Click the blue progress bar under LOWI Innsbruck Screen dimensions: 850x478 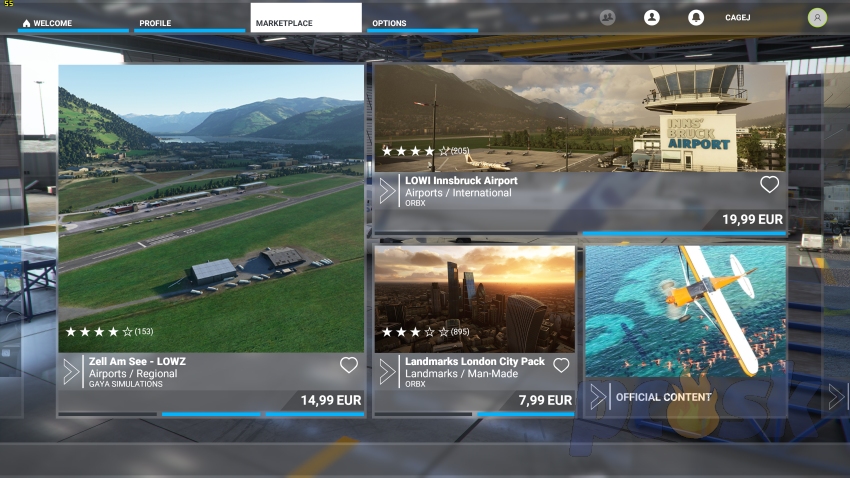click(684, 234)
